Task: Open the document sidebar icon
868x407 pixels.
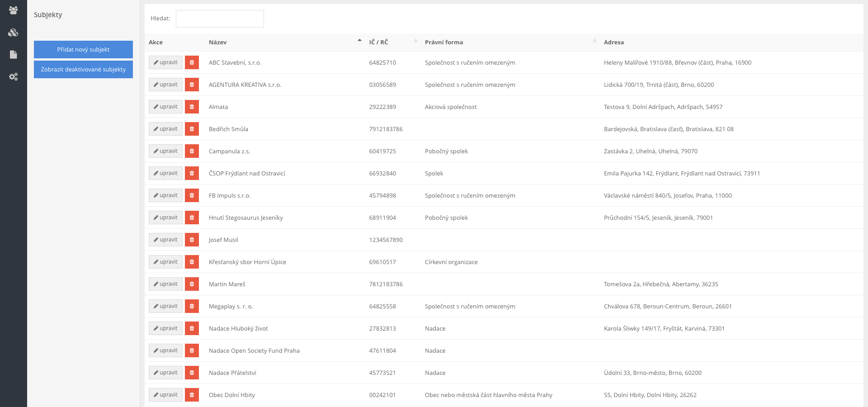Action: point(13,54)
